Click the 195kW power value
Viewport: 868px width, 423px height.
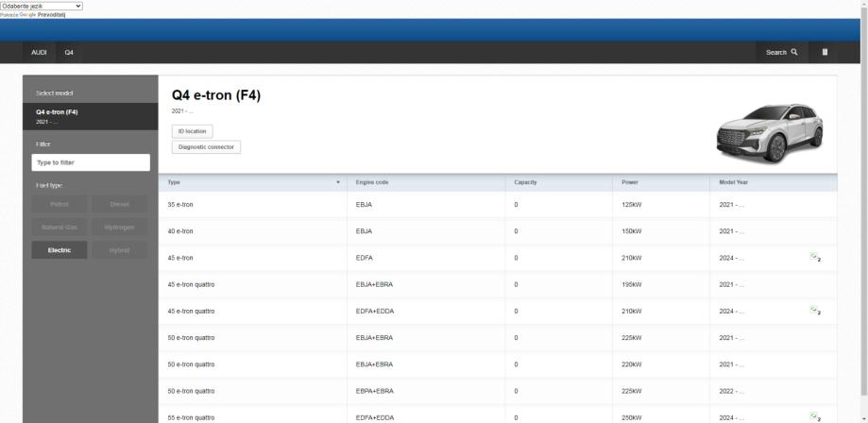click(x=631, y=284)
